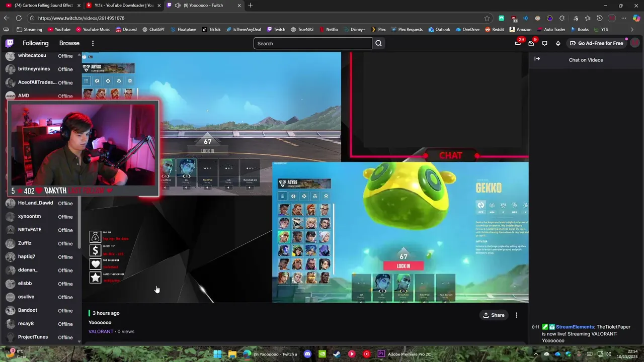Open ProjectTunes channel in sidebar
Screen dimensions: 644x362
pyautogui.click(x=40, y=337)
